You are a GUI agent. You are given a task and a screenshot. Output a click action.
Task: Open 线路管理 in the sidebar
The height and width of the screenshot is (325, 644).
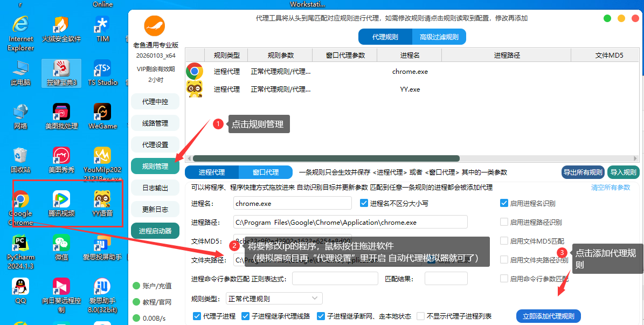point(155,123)
